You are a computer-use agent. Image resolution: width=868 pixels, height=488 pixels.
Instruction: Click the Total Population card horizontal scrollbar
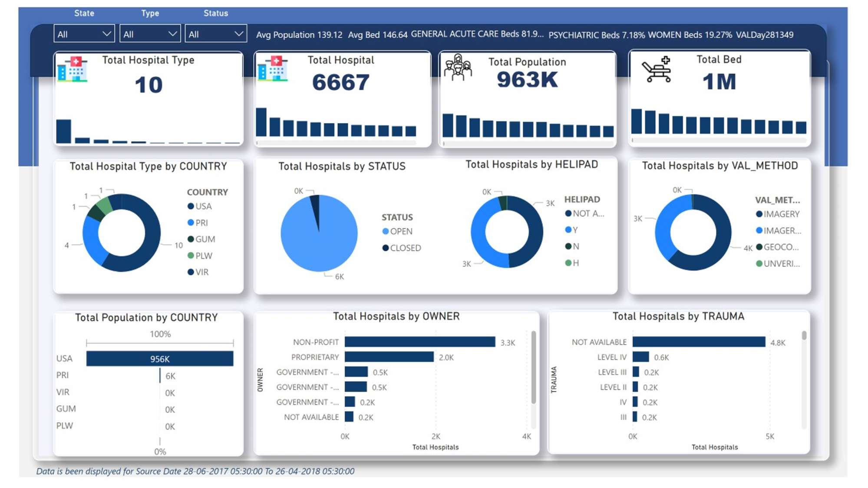click(528, 144)
